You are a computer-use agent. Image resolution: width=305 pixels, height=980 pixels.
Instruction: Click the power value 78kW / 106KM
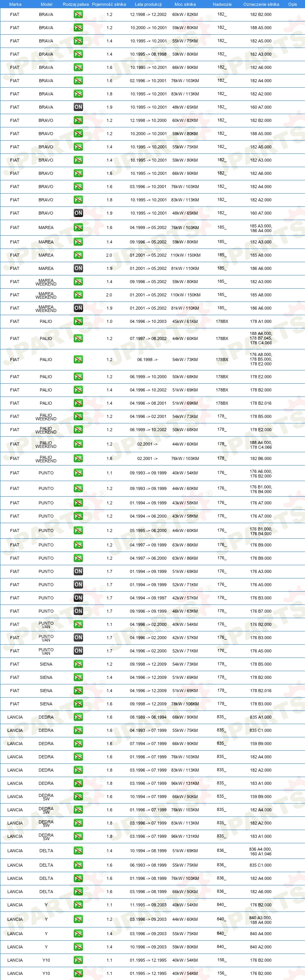(185, 704)
